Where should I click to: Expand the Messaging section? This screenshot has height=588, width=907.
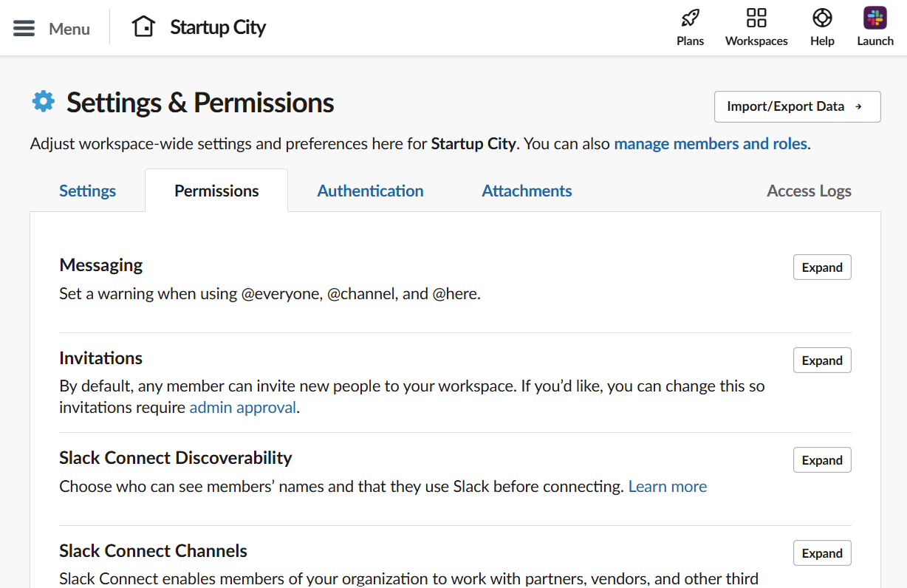[x=822, y=267]
